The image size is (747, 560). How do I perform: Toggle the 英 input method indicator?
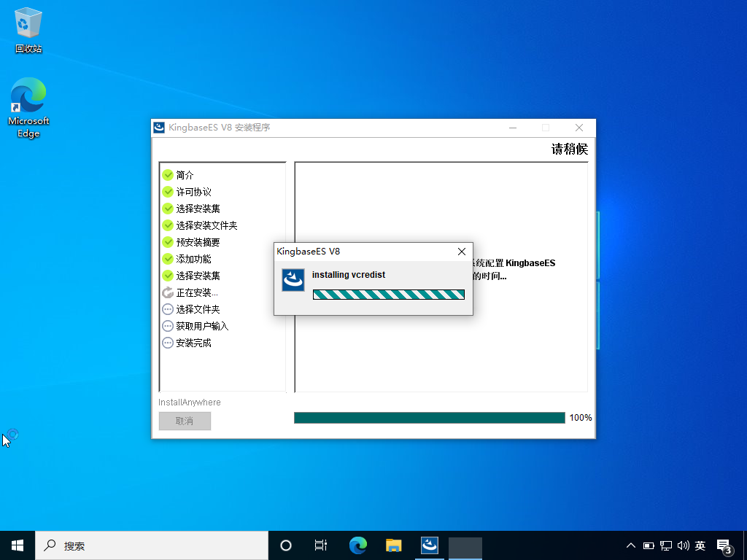[x=700, y=545]
